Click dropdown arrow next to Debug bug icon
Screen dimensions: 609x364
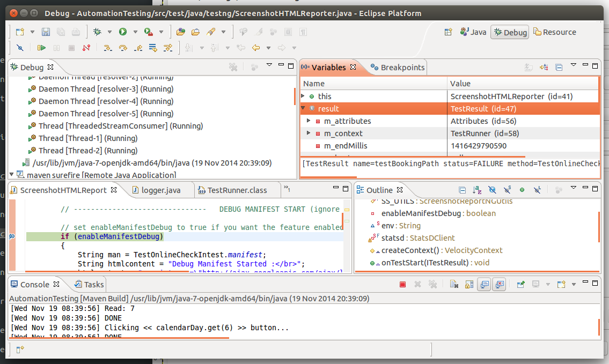(x=109, y=32)
